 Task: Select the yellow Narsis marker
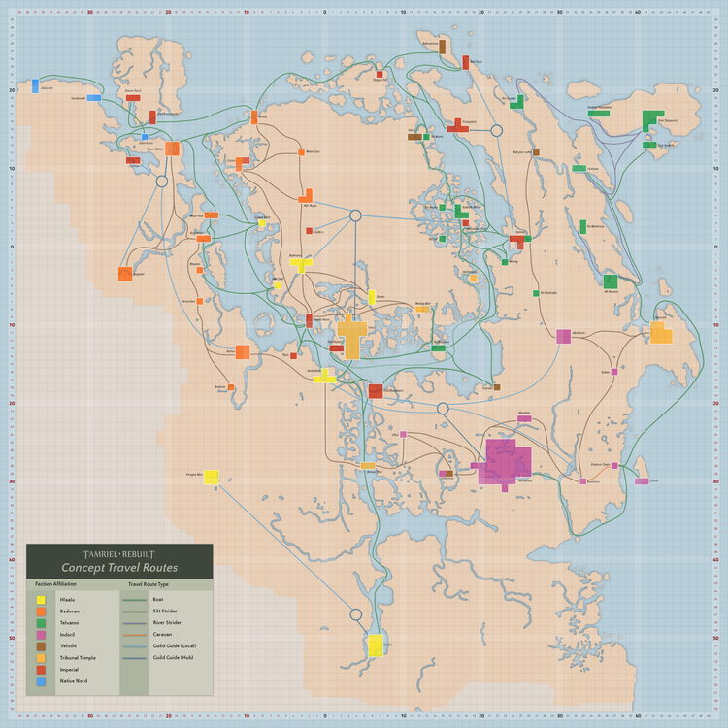pos(376,645)
